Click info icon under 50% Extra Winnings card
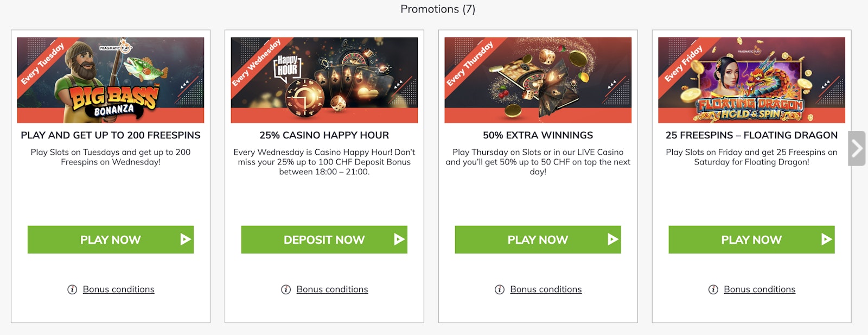Screen dimensions: 868x335 pos(500,290)
